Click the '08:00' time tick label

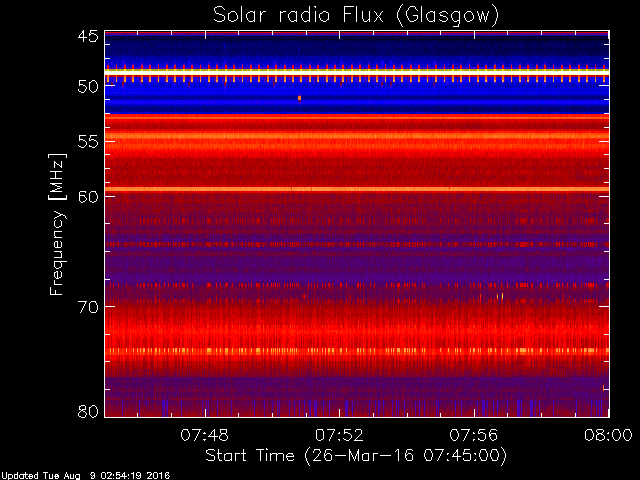point(608,435)
